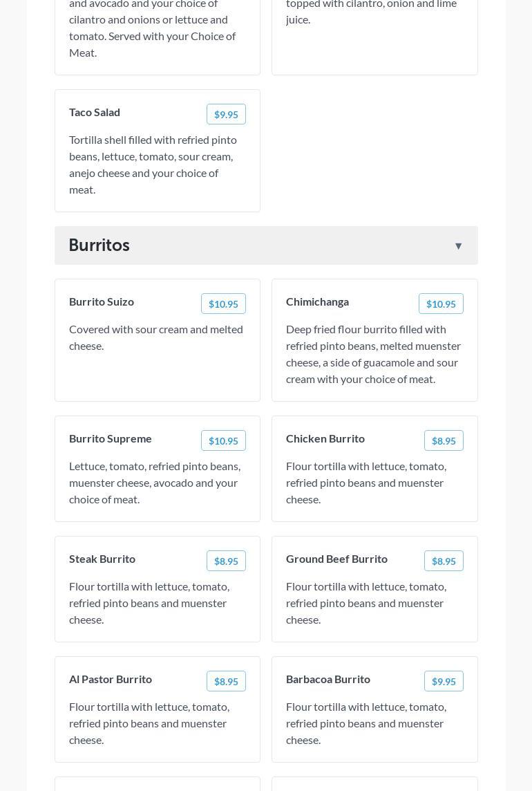
Task: Select the Ground Beef Burrito title
Action: pos(336,559)
